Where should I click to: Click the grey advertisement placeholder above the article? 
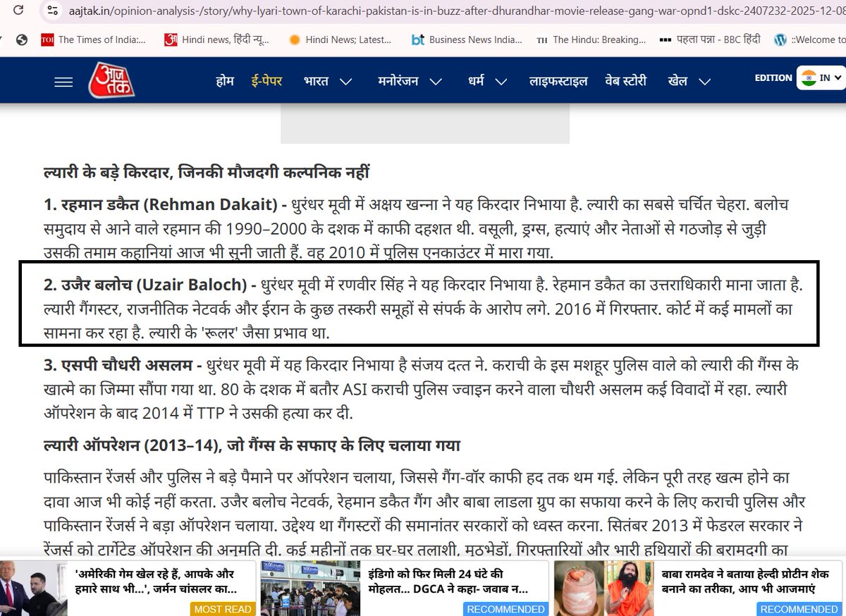coord(425,125)
